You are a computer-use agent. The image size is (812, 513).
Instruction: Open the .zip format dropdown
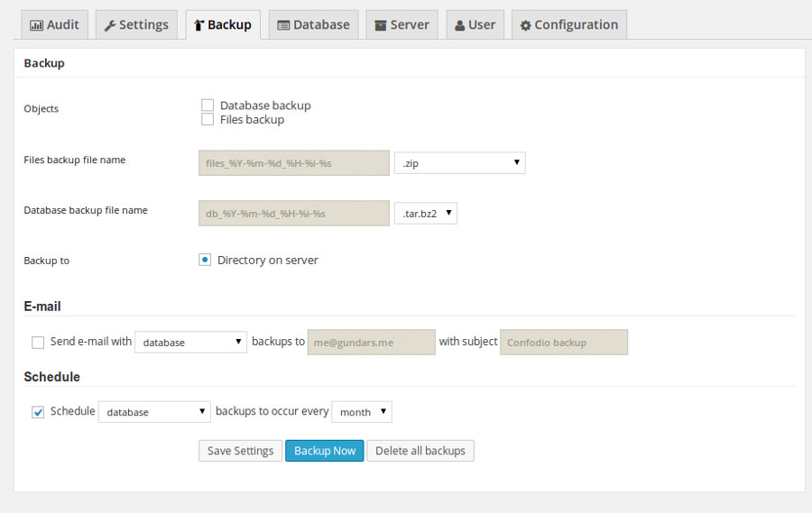[x=460, y=163]
